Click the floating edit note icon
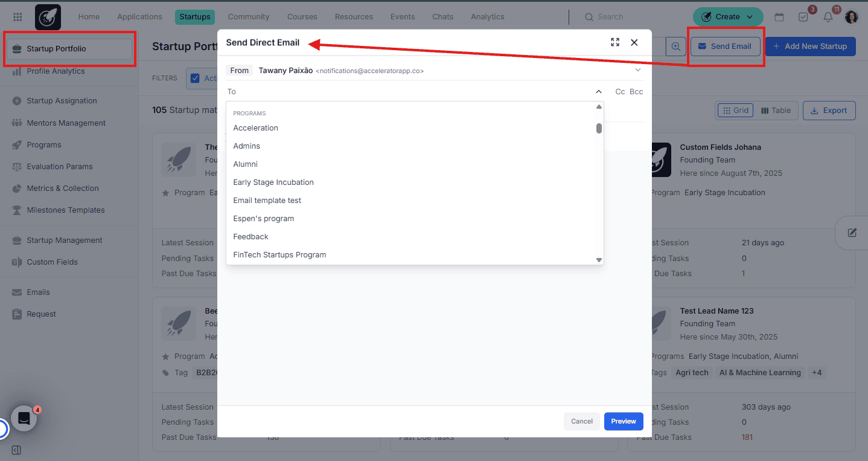 (x=852, y=233)
